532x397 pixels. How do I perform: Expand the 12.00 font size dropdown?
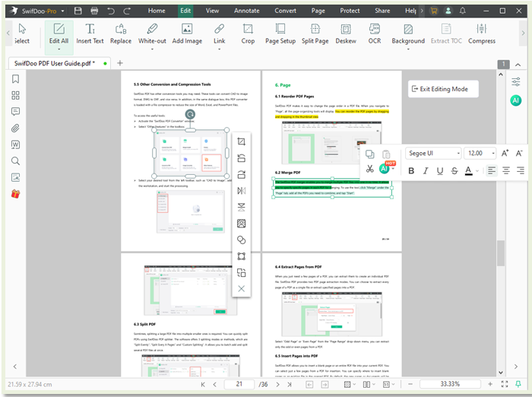(480, 153)
